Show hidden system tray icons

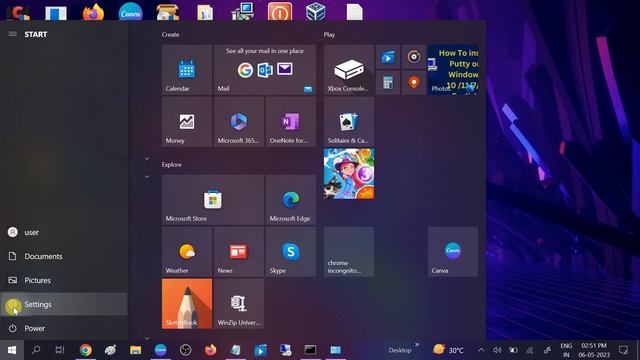click(x=481, y=350)
